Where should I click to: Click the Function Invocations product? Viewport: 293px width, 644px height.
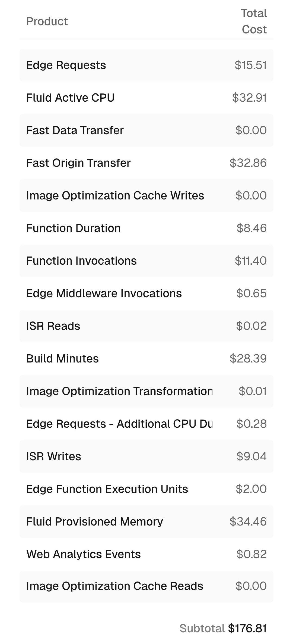tap(81, 261)
